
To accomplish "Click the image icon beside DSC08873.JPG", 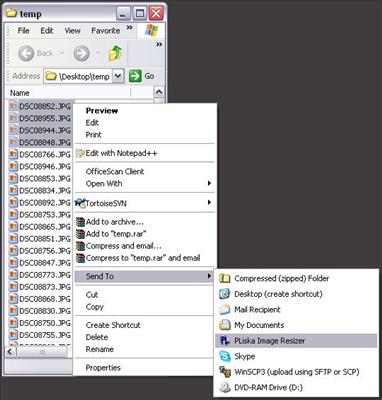I will 13,287.
